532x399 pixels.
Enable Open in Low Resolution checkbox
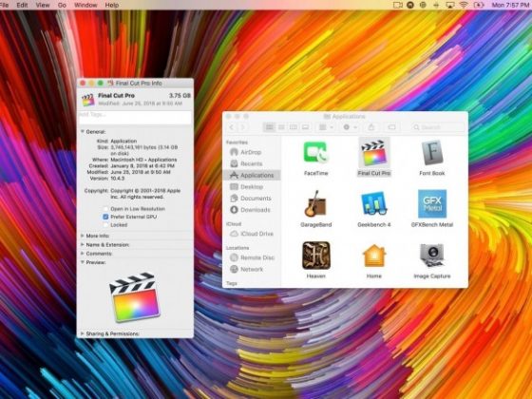pos(105,209)
